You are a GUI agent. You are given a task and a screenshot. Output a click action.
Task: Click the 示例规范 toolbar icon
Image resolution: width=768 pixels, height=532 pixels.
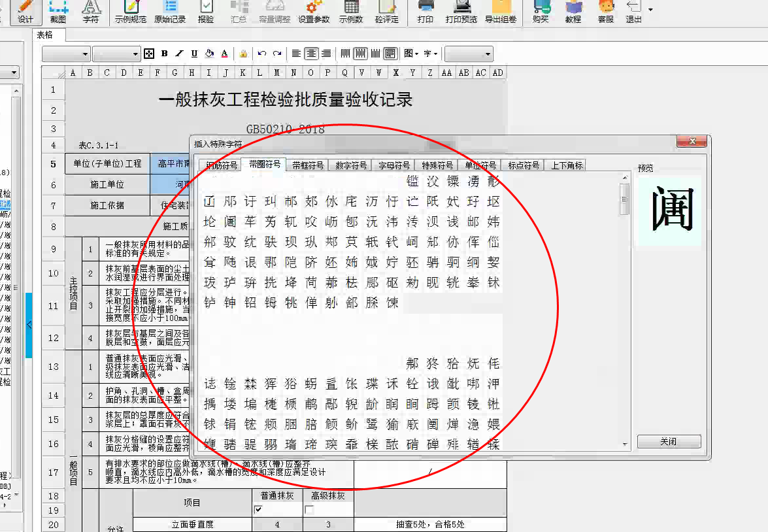(x=131, y=12)
